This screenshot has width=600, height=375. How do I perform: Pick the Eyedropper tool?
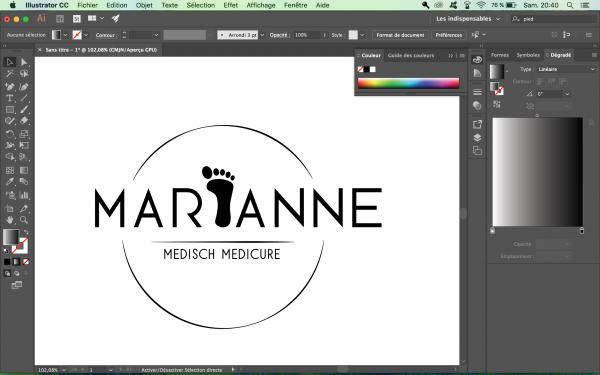(10, 182)
